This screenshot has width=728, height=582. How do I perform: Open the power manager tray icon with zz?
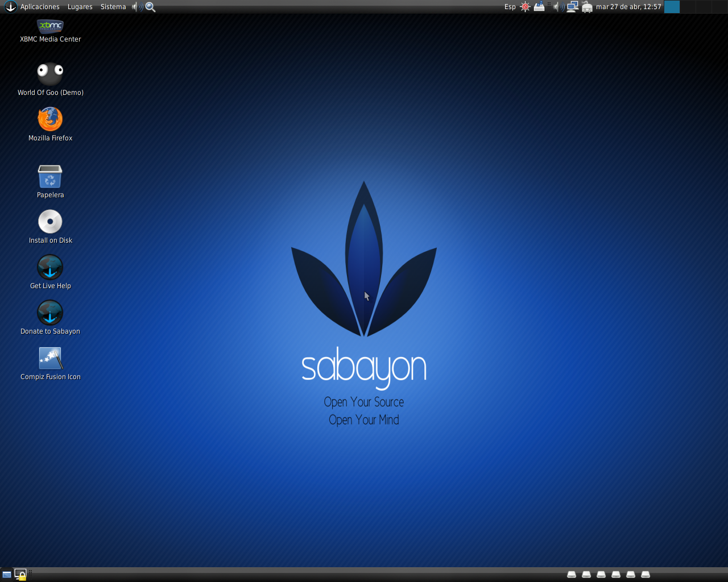(x=539, y=7)
